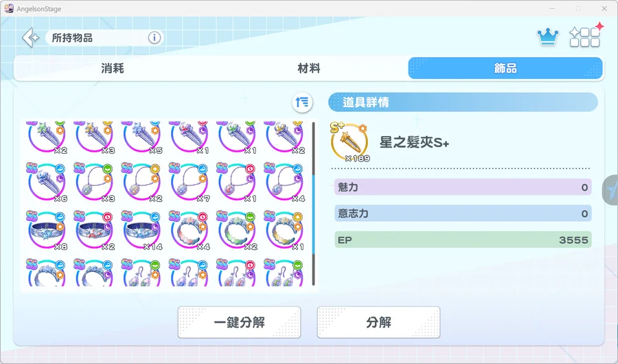Select the SS hairpin item with x6
This screenshot has width=618, height=364.
click(x=47, y=182)
